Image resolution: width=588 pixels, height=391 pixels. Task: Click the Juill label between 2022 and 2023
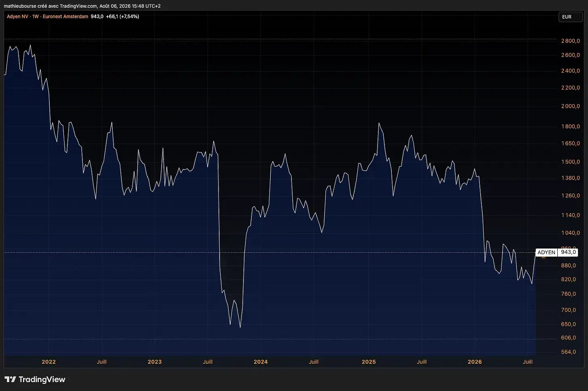[102, 362]
